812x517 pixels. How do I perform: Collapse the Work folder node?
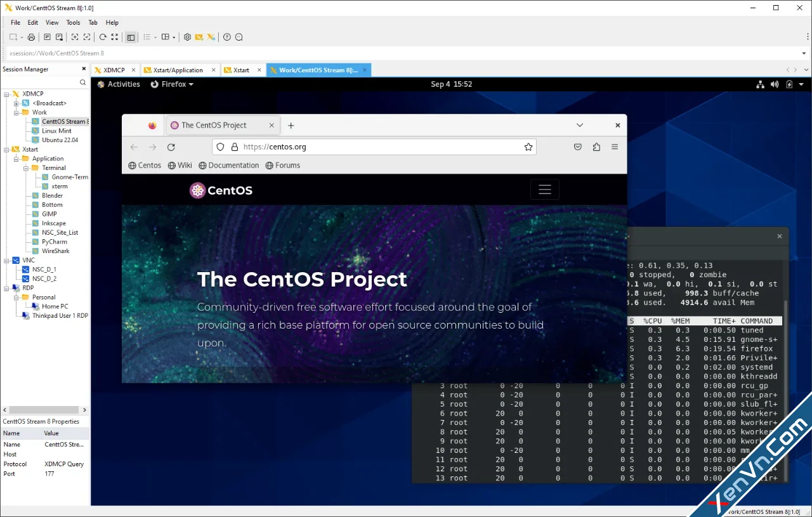tap(16, 112)
